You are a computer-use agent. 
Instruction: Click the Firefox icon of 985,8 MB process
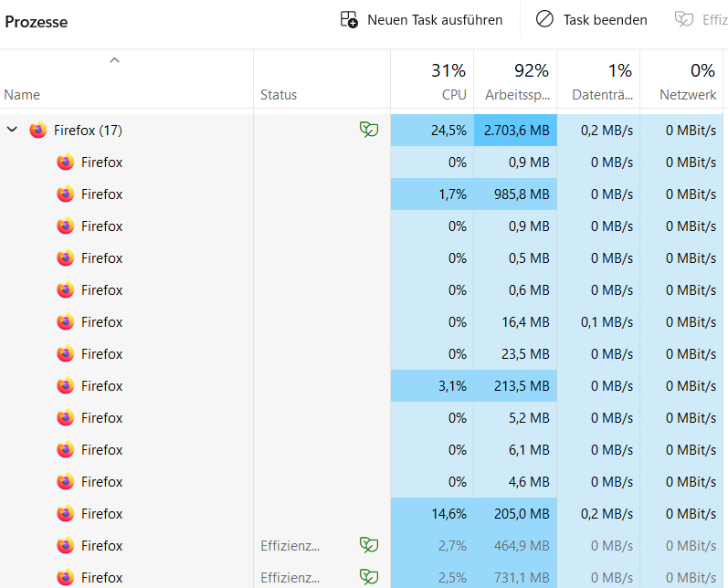tap(66, 194)
